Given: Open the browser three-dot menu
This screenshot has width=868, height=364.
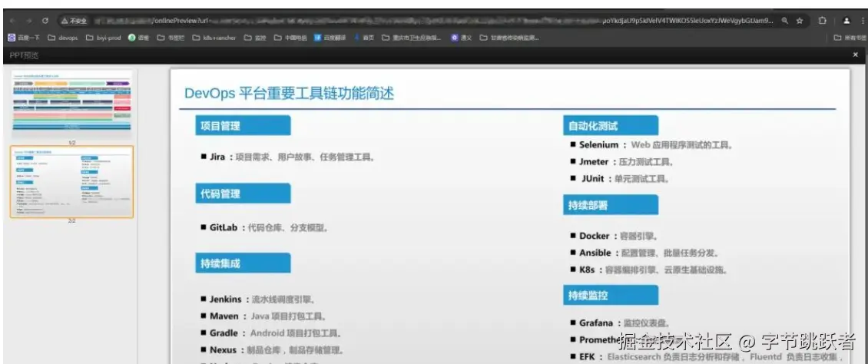Looking at the screenshot, I should coord(863,21).
